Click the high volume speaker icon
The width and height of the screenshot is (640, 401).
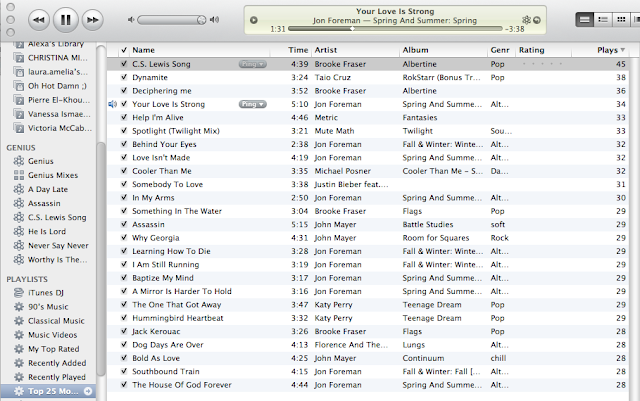click(214, 20)
